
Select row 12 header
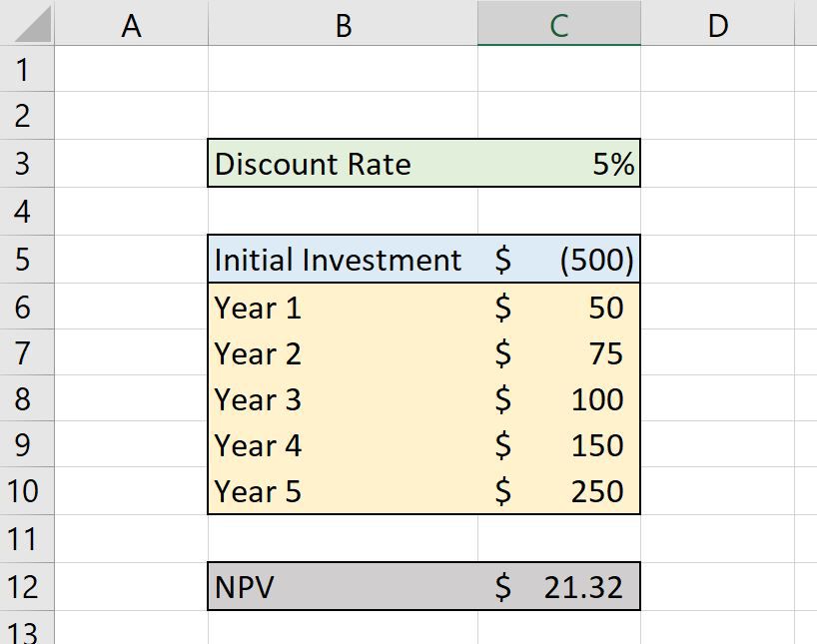27,587
